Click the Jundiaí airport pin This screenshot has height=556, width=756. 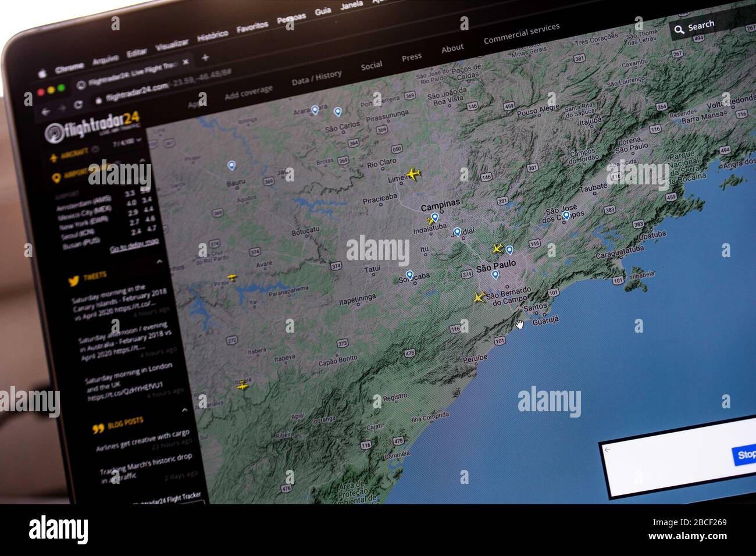457,232
